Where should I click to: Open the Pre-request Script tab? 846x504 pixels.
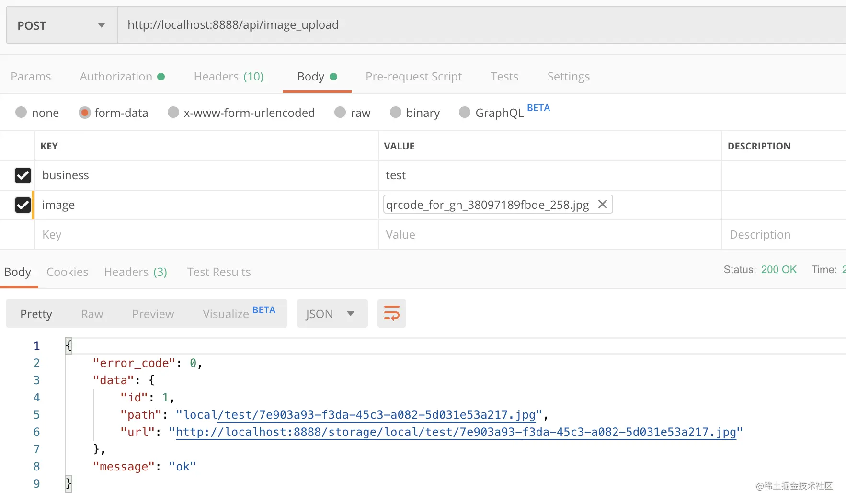click(413, 77)
